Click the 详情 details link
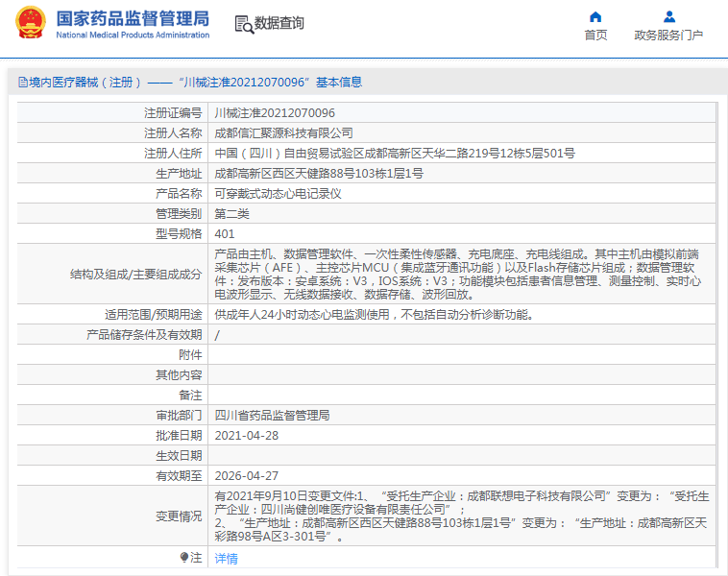This screenshot has height=576, width=728. click(226, 559)
